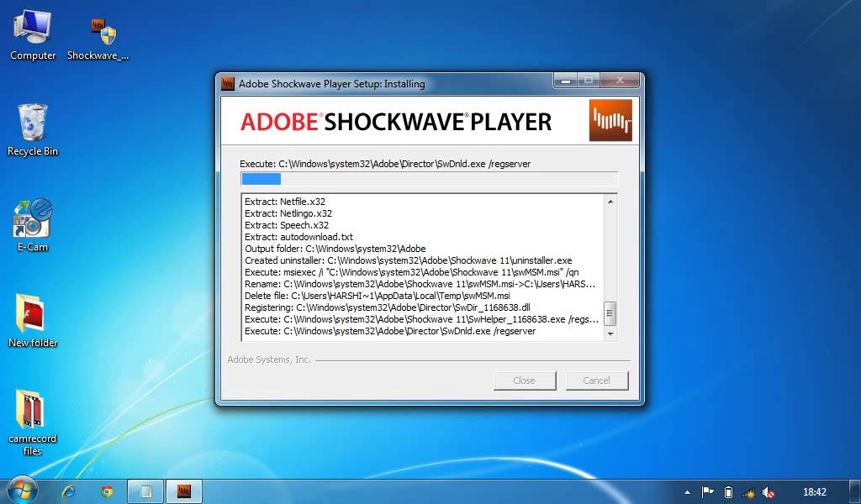Click the installation progress bar
This screenshot has height=504, width=861.
point(429,179)
